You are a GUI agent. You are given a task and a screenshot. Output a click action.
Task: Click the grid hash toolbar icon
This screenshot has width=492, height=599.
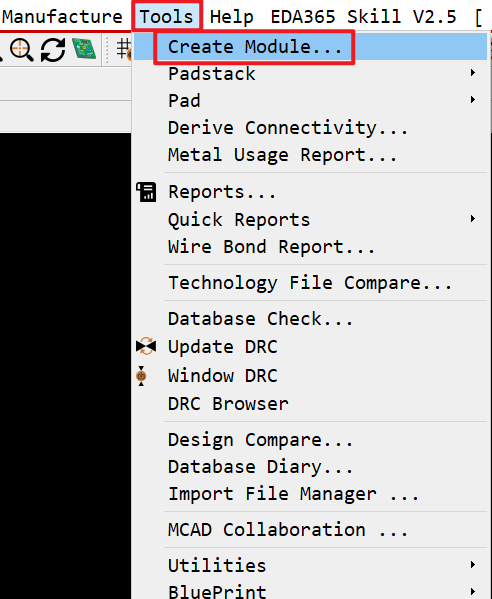click(x=124, y=49)
